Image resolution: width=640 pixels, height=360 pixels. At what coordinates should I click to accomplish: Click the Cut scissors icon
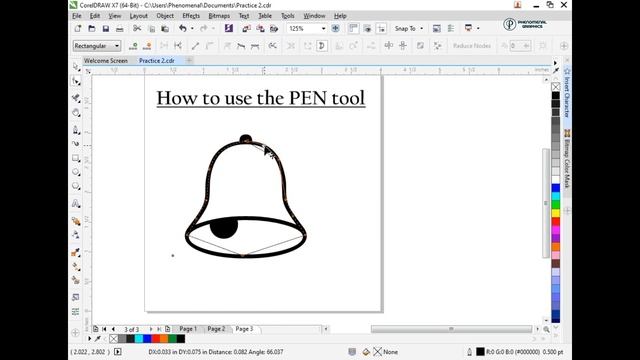point(137,29)
